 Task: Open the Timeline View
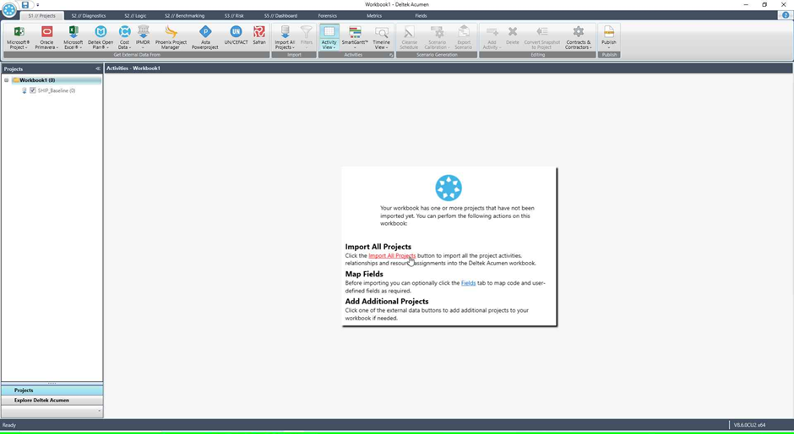point(381,37)
